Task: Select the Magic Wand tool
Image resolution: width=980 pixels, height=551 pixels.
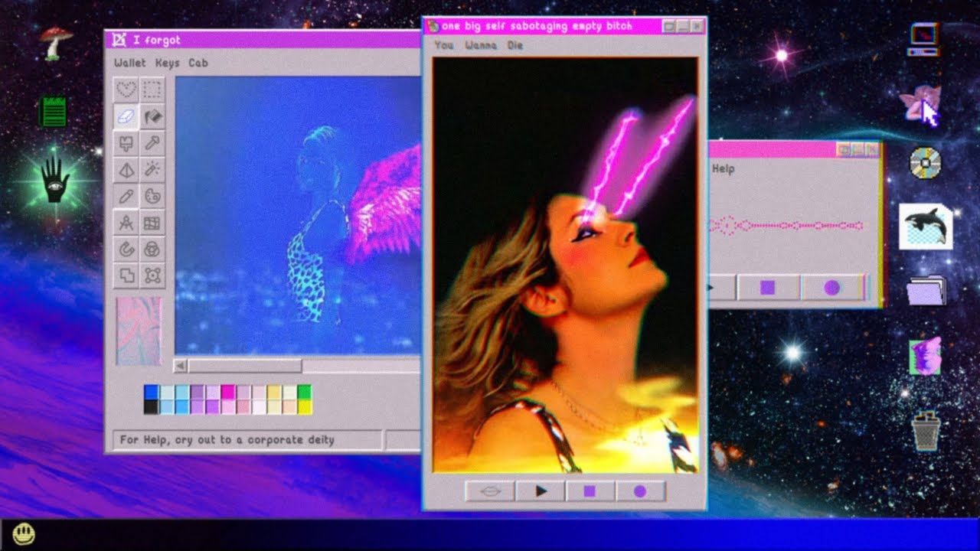Action: coord(152,169)
